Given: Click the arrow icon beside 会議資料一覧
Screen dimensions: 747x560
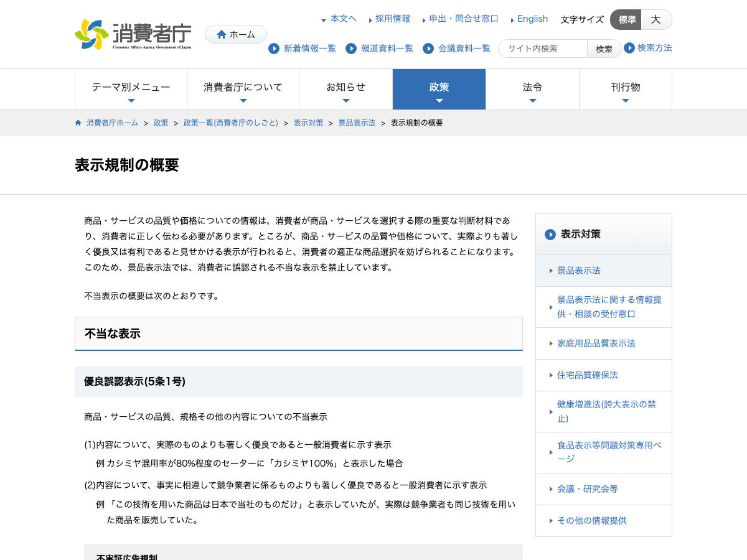Looking at the screenshot, I should pyautogui.click(x=428, y=49).
